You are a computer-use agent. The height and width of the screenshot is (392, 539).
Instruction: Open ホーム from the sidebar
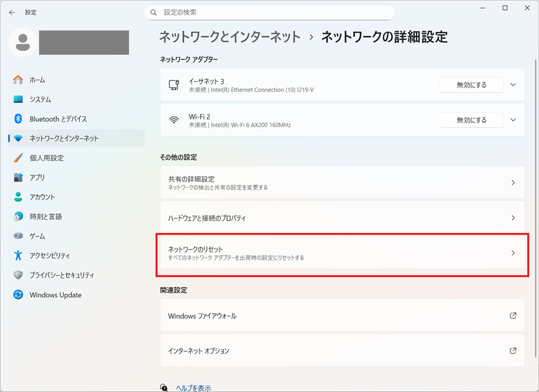37,80
